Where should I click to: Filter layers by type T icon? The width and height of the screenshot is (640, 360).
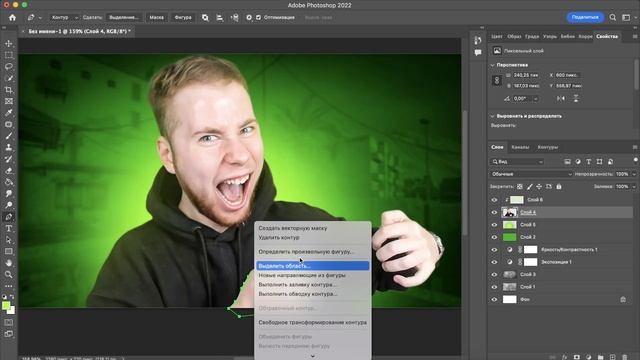(589, 162)
